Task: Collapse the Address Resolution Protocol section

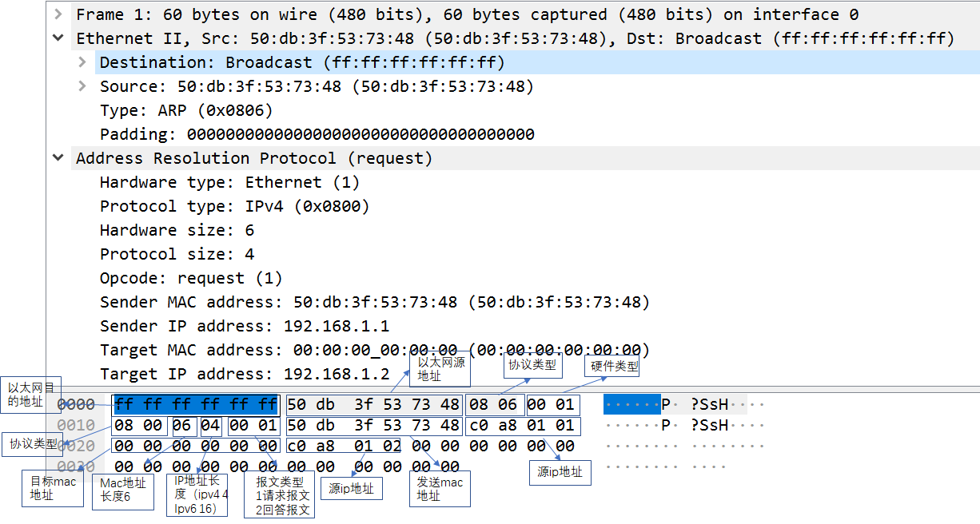Action: point(58,158)
